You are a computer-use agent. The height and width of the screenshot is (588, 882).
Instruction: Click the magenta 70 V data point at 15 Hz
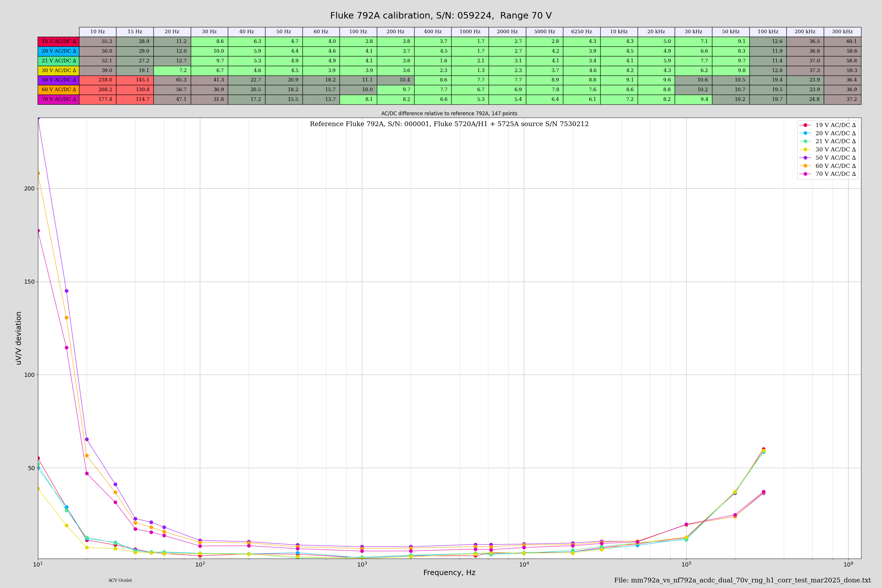66,348
